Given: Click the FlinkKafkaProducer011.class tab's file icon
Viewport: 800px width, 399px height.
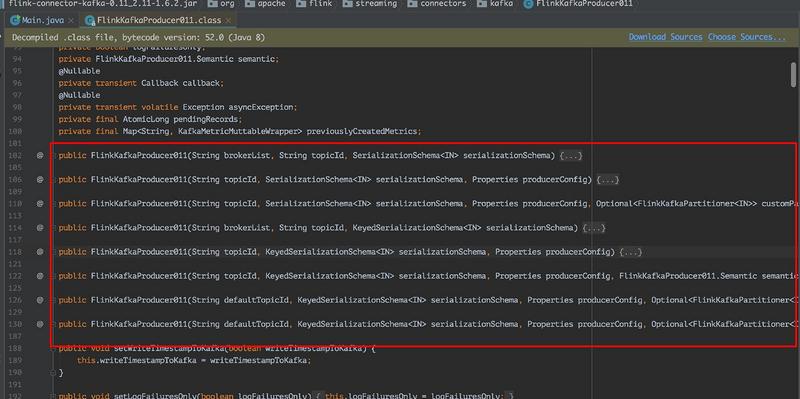Looking at the screenshot, I should pos(90,20).
